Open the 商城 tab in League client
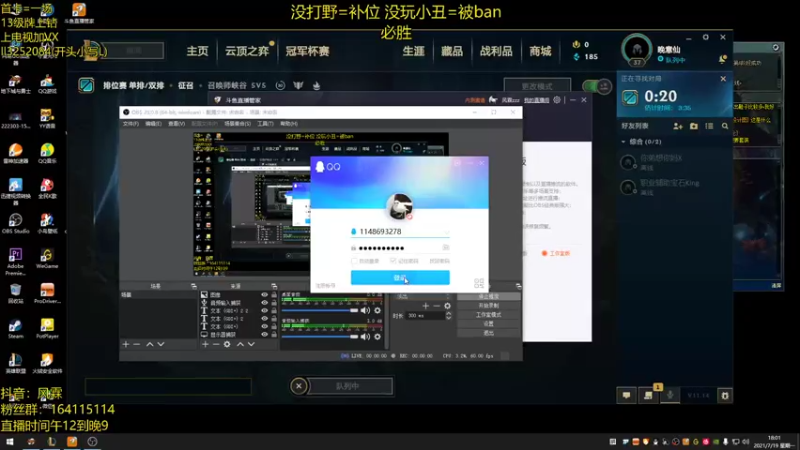 point(540,51)
